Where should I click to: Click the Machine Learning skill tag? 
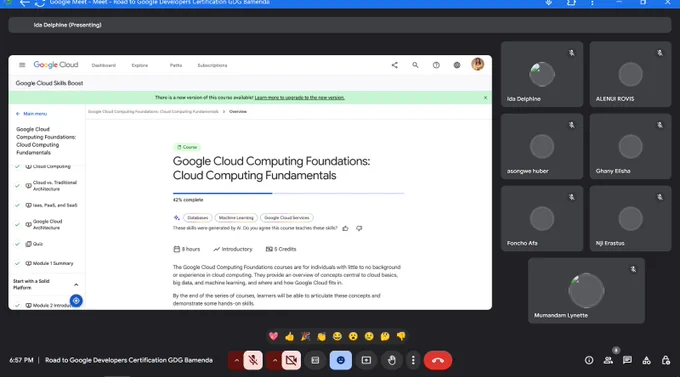(x=236, y=218)
